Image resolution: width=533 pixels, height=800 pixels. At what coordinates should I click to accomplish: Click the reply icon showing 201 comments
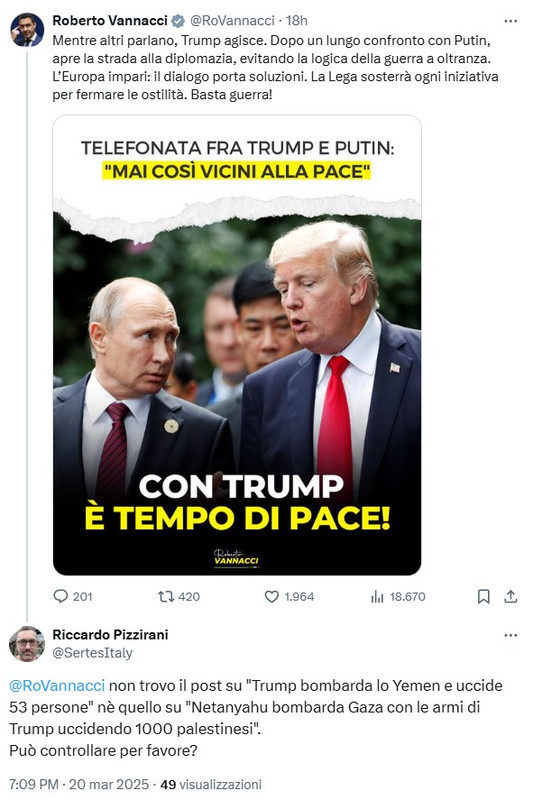pos(61,596)
